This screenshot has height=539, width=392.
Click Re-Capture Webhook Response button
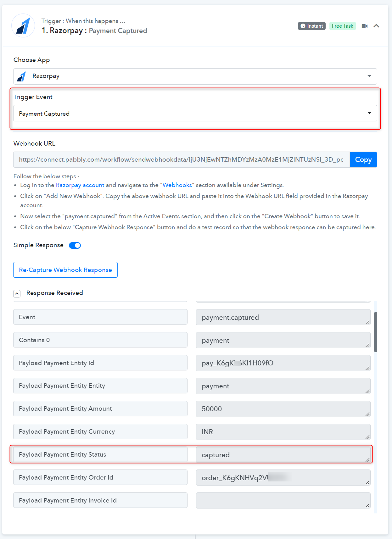tap(65, 270)
